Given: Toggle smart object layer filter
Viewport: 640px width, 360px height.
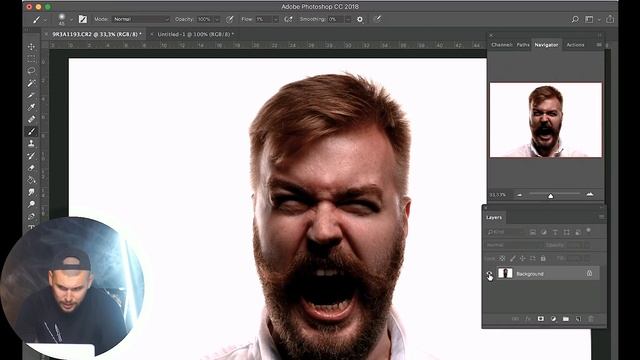Looking at the screenshot, I should (578, 232).
